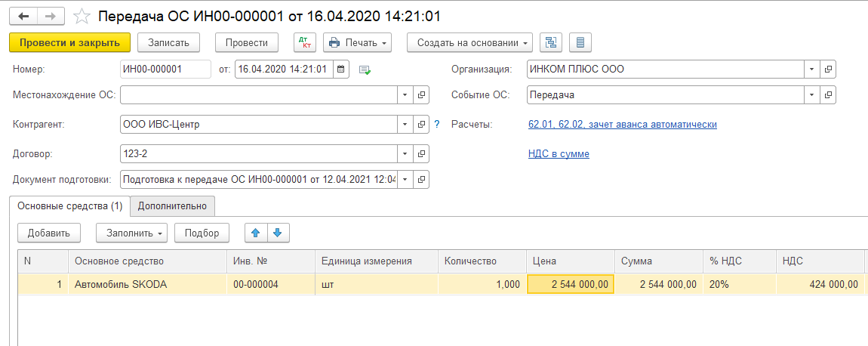Viewport: 868px width, 346px height.
Task: Move row down with blue arrow
Action: [277, 233]
